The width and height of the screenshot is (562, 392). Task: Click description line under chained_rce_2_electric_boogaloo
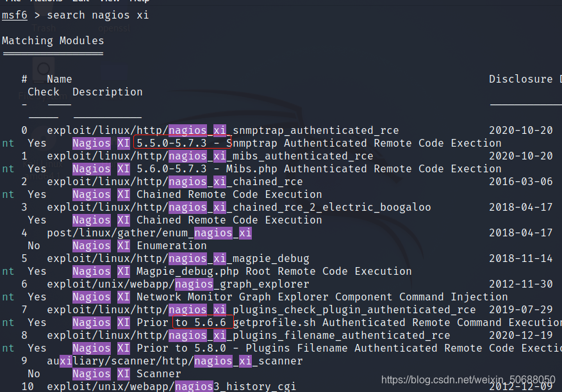pos(197,220)
